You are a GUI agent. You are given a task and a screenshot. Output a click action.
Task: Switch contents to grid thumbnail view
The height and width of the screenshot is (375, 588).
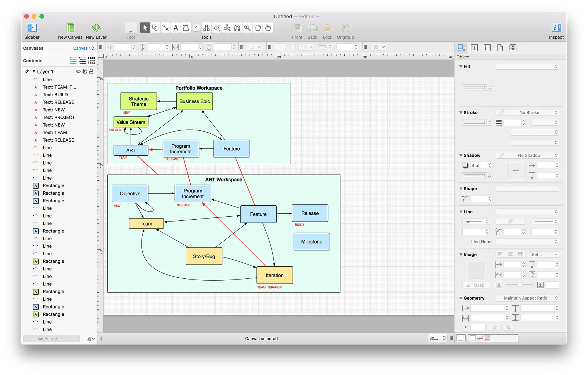coord(92,61)
